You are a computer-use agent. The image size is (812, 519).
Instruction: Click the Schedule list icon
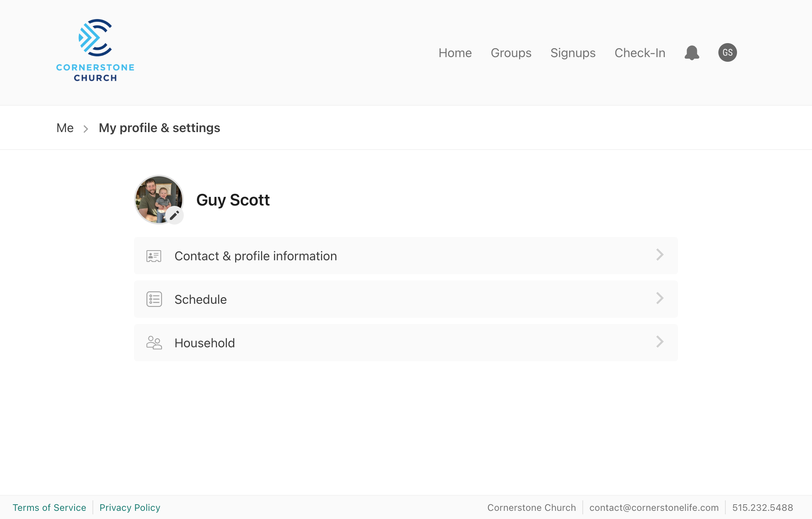click(x=154, y=299)
